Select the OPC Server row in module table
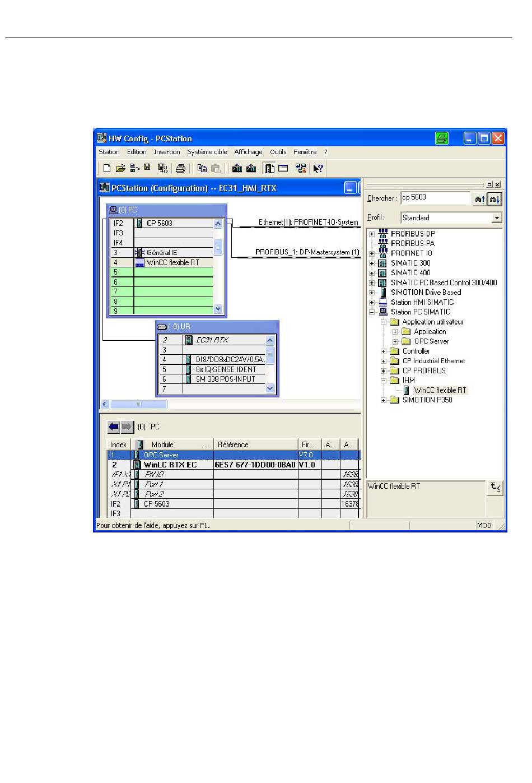 234,455
